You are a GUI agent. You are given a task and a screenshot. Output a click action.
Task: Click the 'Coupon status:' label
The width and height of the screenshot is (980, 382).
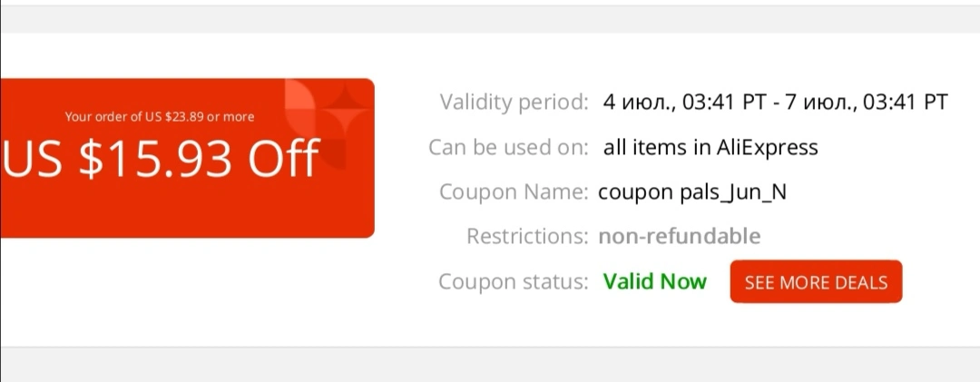coord(513,282)
